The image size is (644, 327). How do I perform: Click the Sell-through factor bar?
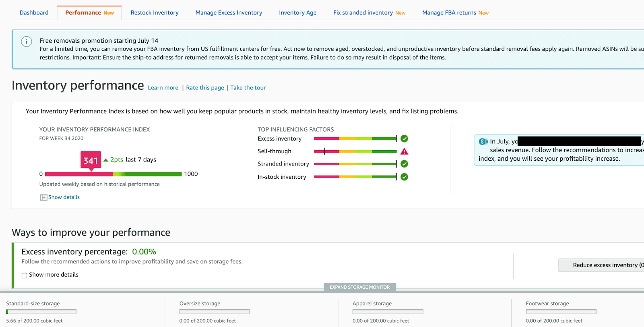coord(355,151)
